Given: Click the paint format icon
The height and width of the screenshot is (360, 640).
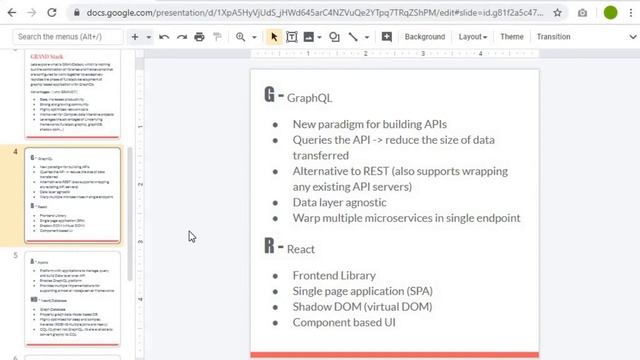Looking at the screenshot, I should pos(217,37).
